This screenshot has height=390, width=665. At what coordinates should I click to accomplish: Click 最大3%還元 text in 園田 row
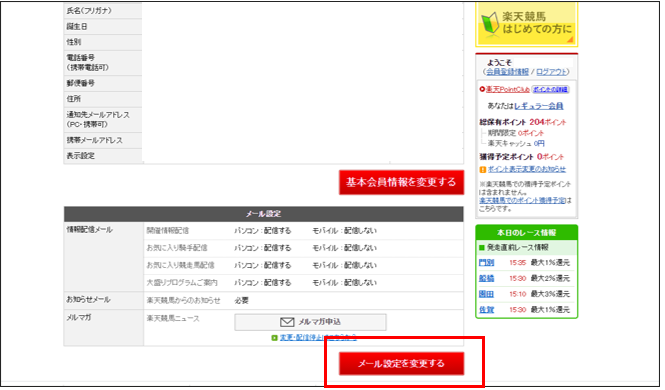point(550,294)
